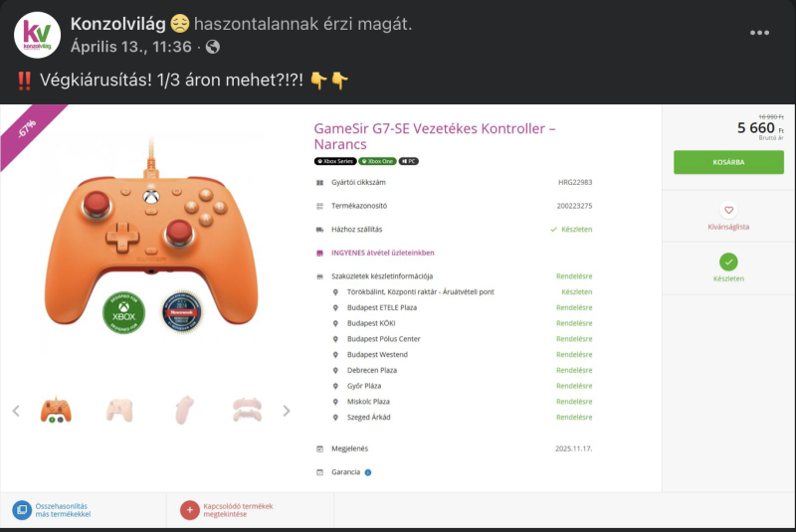Click the public globe visibility icon
Screen dimensions: 796x532
pos(213,47)
